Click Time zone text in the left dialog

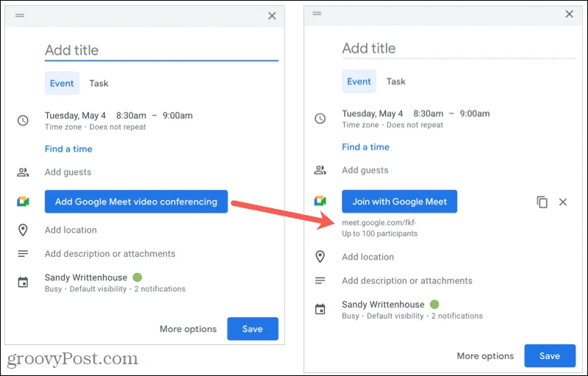point(63,127)
